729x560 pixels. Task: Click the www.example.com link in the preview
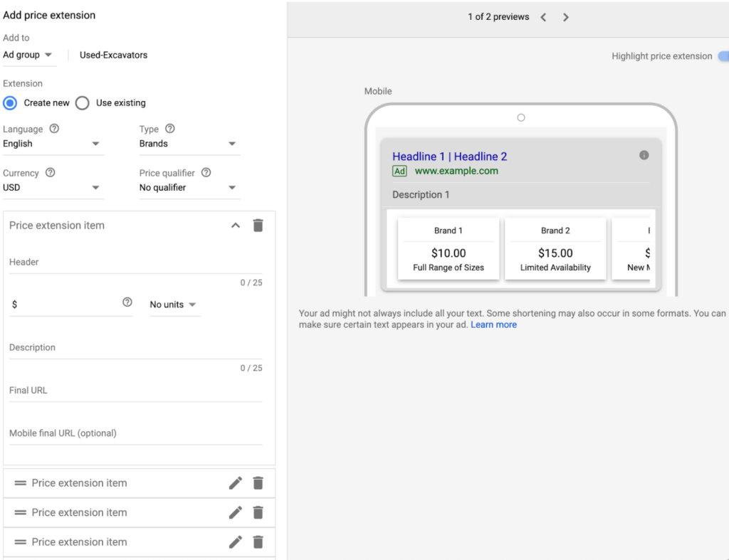coord(457,171)
